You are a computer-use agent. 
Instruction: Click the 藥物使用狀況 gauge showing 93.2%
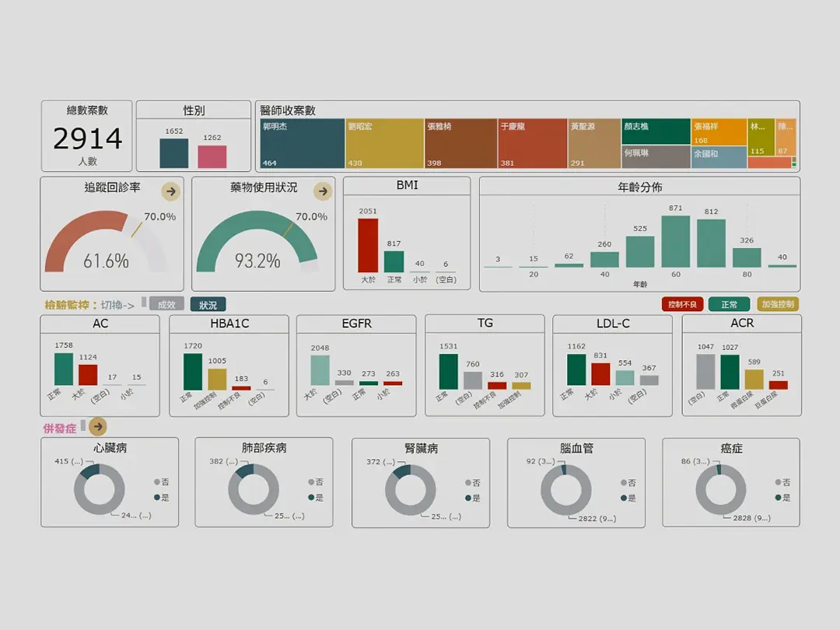pyautogui.click(x=257, y=241)
